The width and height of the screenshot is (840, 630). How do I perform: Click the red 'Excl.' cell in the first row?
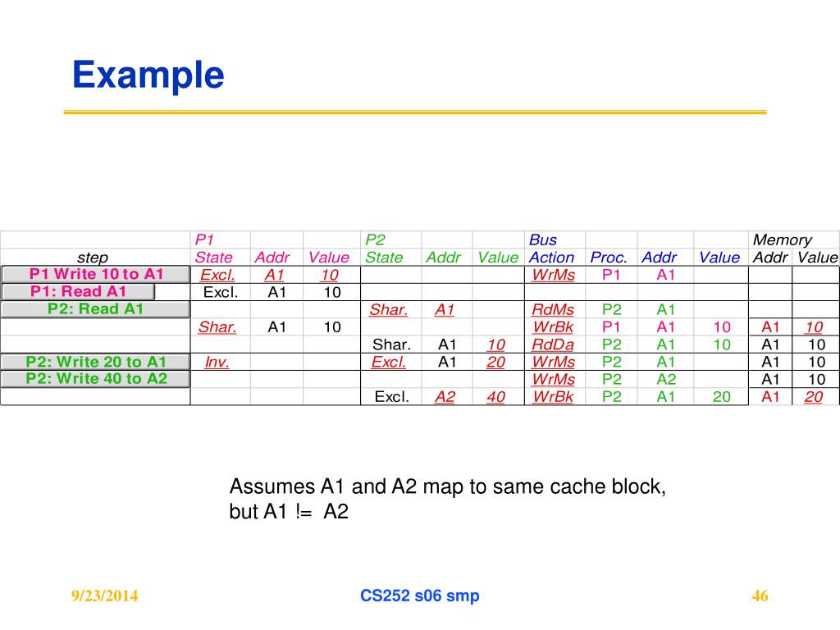pos(217,275)
